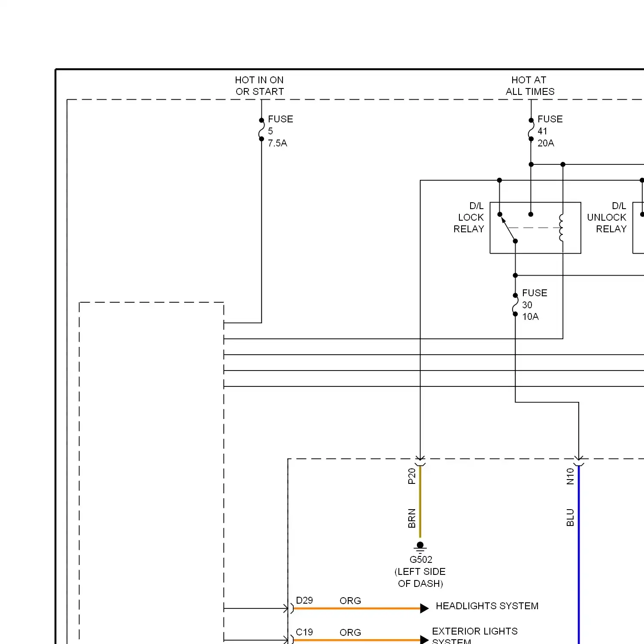This screenshot has width=644, height=644.
Task: Click the arrowhead pointing to EXTERIOR LIGHTS SYSTEM
Action: [x=425, y=640]
